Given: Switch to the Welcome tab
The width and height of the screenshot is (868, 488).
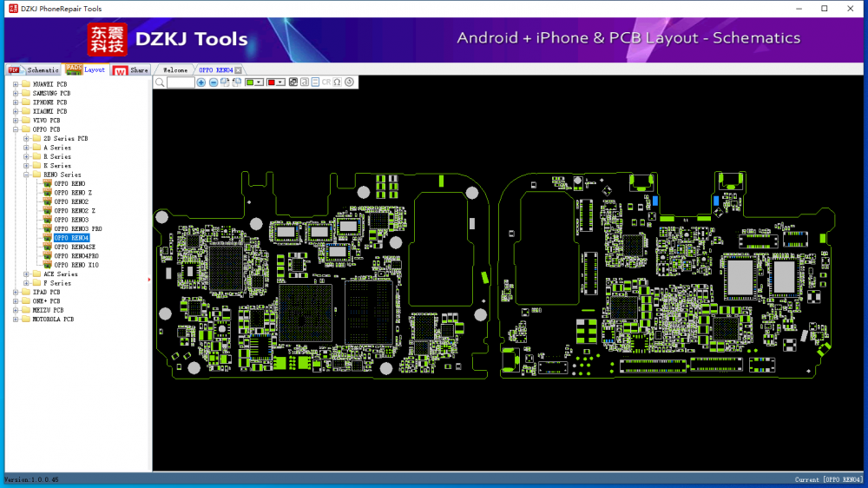Looking at the screenshot, I should tap(175, 69).
